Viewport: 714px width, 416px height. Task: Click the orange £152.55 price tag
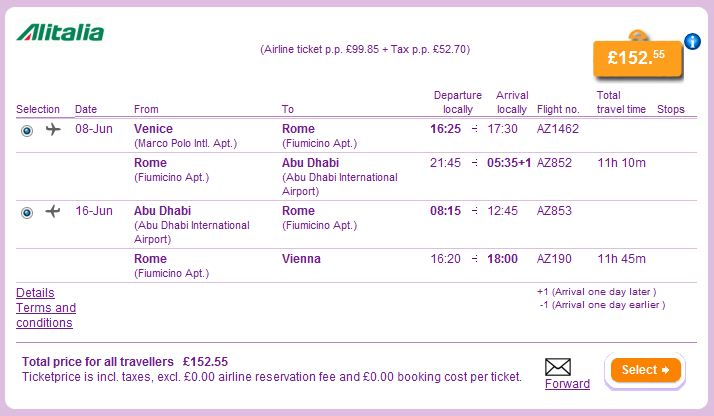pyautogui.click(x=637, y=58)
